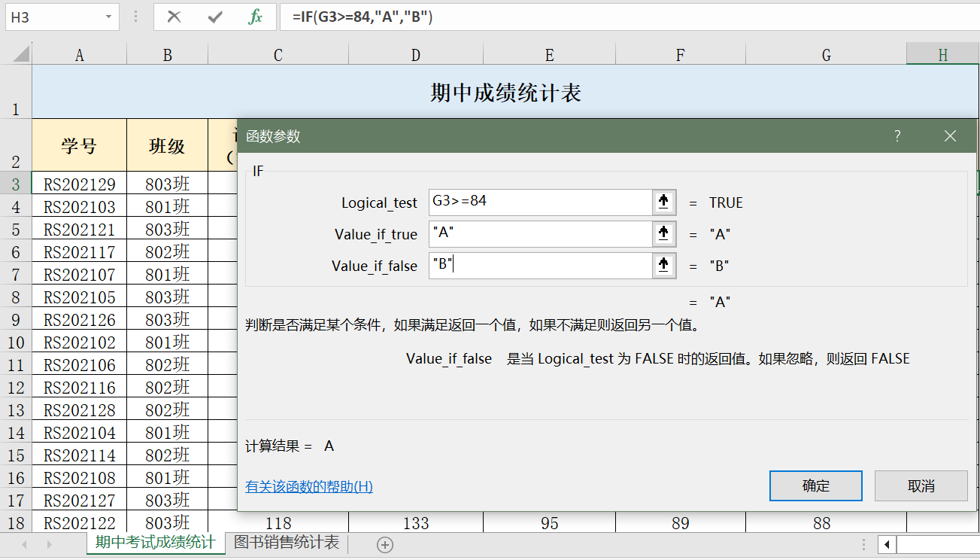Open the Name Box dropdown arrow
Image resolution: width=980 pixels, height=560 pixels.
coord(109,17)
